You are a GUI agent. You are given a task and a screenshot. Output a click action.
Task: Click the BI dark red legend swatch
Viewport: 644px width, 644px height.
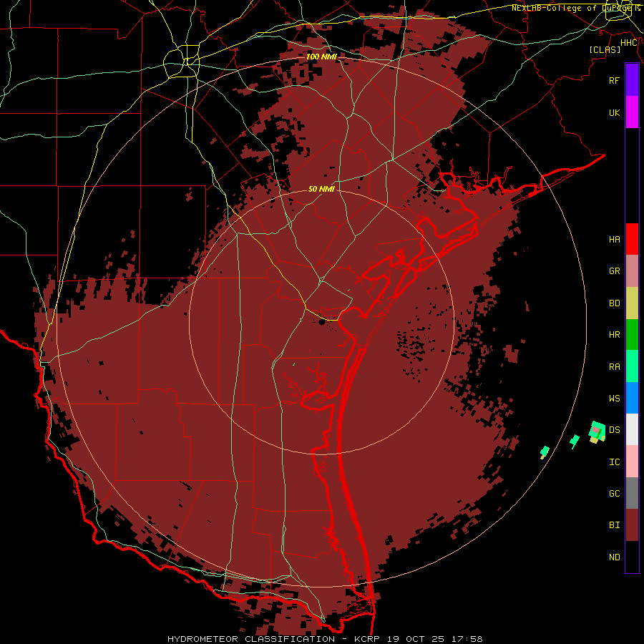(x=632, y=525)
